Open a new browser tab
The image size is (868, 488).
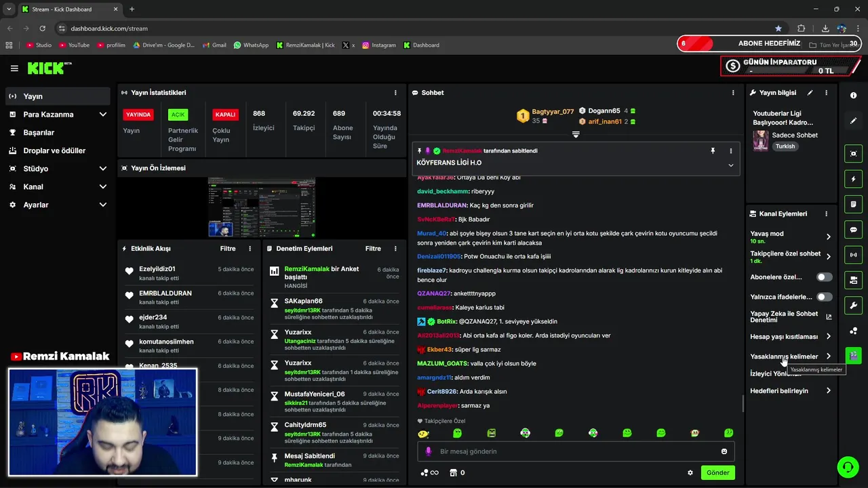(132, 9)
